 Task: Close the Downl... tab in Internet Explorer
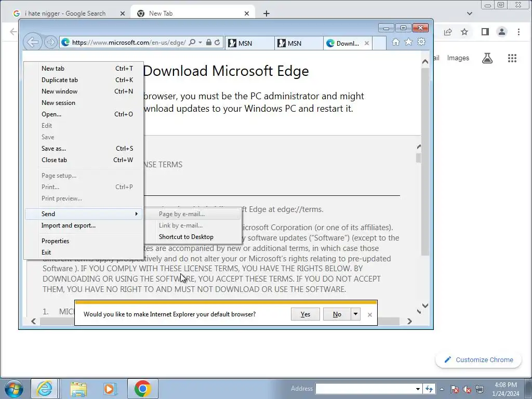pyautogui.click(x=366, y=43)
